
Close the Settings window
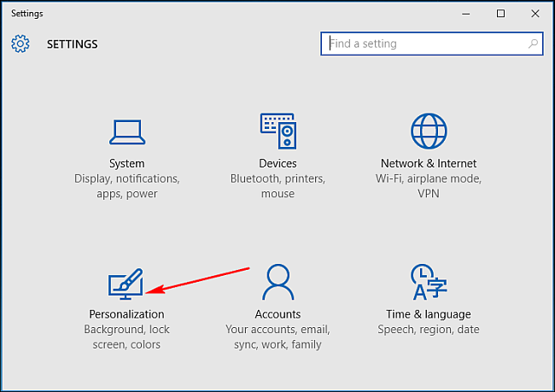[535, 14]
